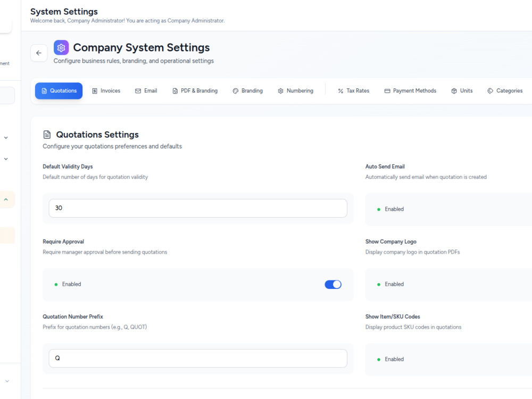
Task: Select the active Quotations tab
Action: point(59,91)
